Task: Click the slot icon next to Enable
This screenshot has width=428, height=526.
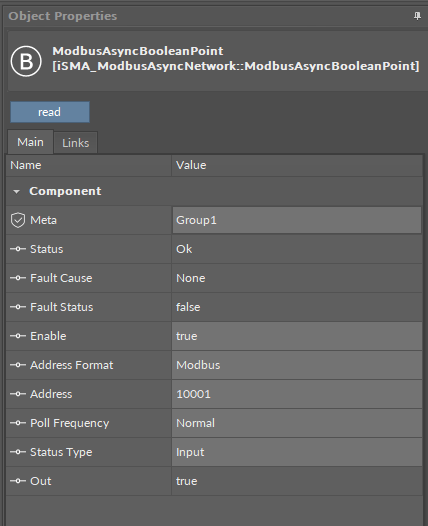Action: [18, 336]
